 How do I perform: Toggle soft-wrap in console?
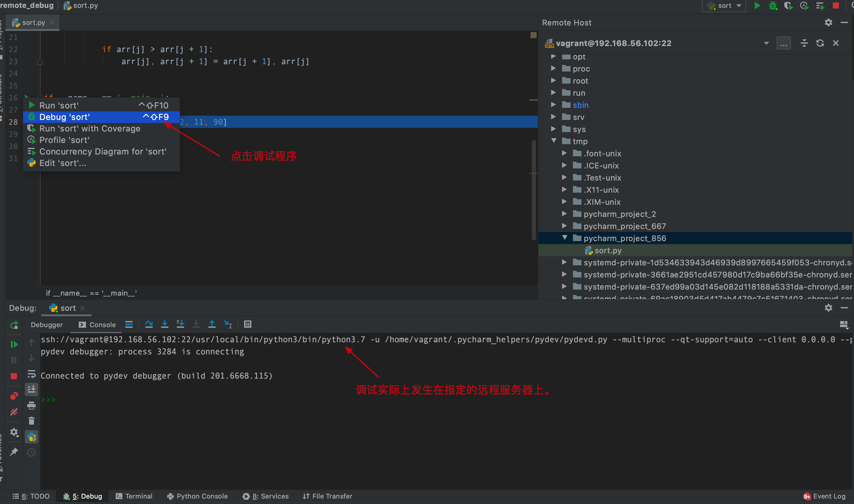point(31,374)
